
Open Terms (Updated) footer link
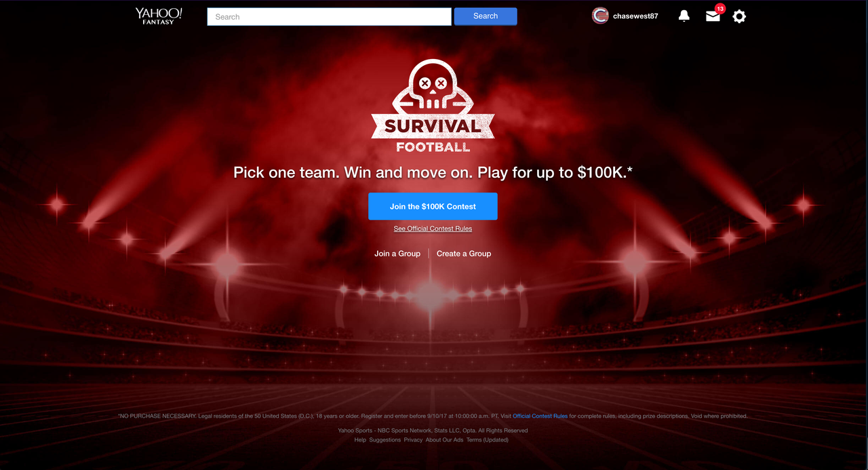point(488,440)
